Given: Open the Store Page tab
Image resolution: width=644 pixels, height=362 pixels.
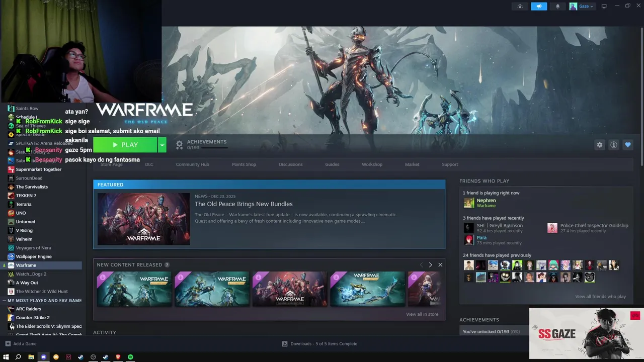Looking at the screenshot, I should (x=111, y=164).
